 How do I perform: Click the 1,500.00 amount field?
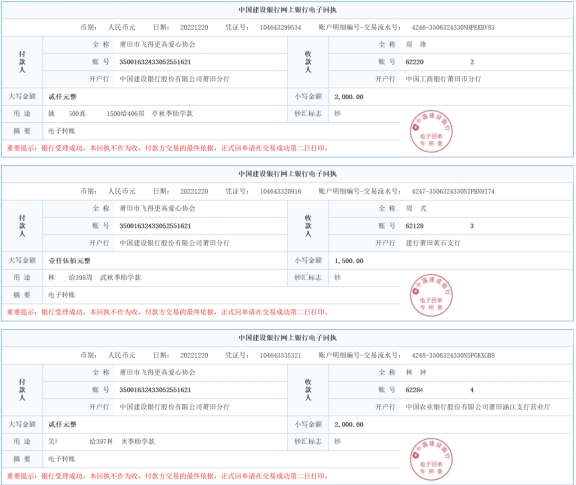[349, 261]
